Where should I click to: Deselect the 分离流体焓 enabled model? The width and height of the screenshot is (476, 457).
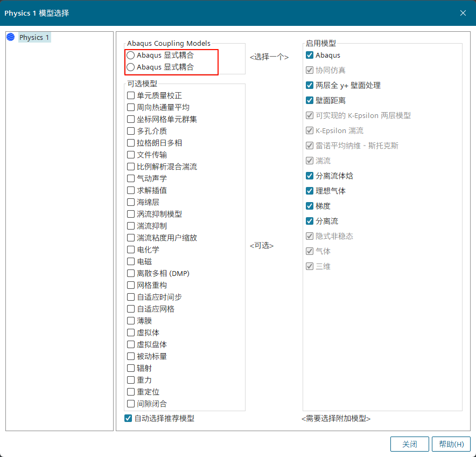point(310,176)
